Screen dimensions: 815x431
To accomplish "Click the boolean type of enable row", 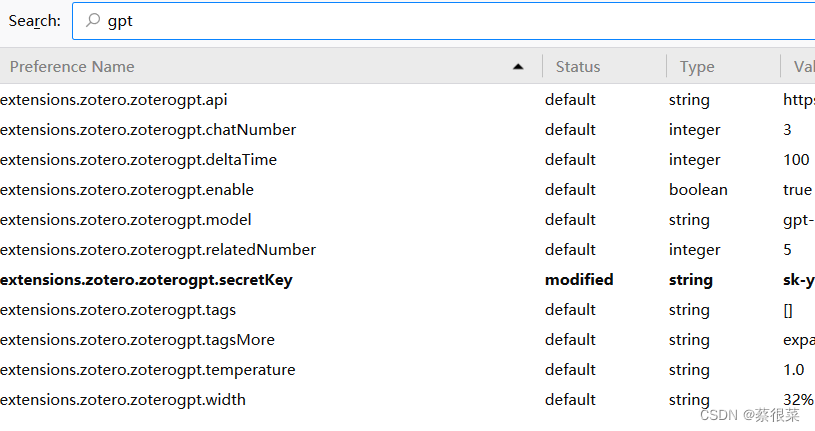I will tap(698, 190).
